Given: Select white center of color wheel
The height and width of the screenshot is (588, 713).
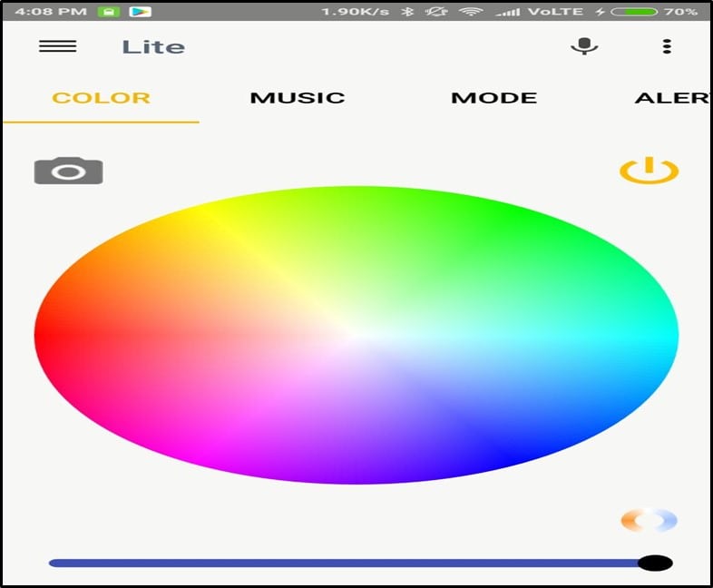Looking at the screenshot, I should tap(356, 336).
